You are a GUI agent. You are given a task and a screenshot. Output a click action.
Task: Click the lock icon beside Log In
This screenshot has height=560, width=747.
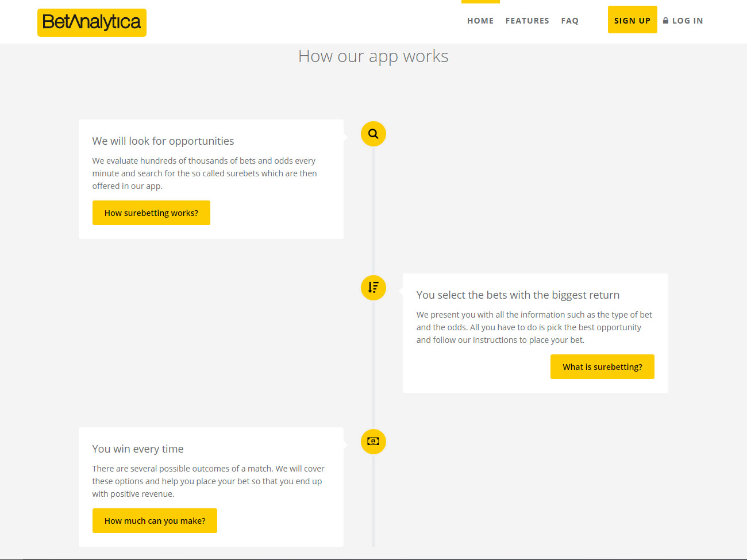[x=666, y=21]
